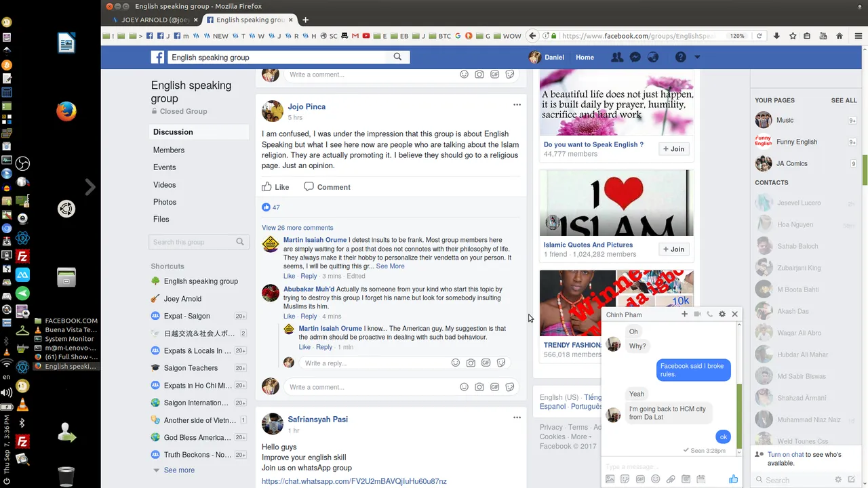Reload the page in Firefox
Screen dimensions: 868x488
(x=759, y=36)
